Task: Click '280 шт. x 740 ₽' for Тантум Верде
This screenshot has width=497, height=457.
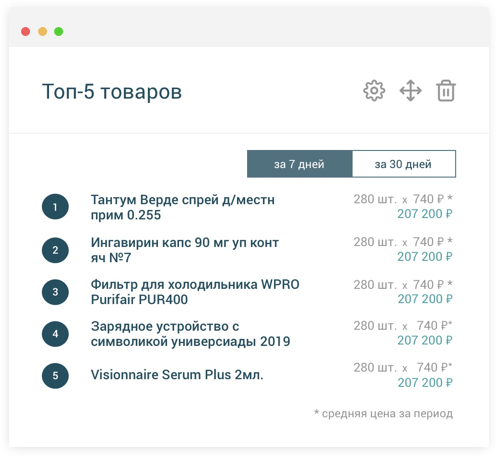Action: (403, 199)
